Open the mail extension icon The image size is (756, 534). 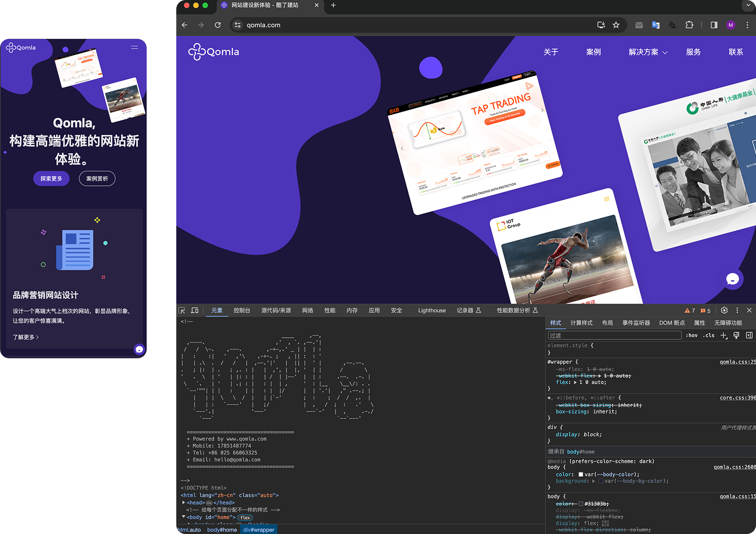(x=639, y=25)
